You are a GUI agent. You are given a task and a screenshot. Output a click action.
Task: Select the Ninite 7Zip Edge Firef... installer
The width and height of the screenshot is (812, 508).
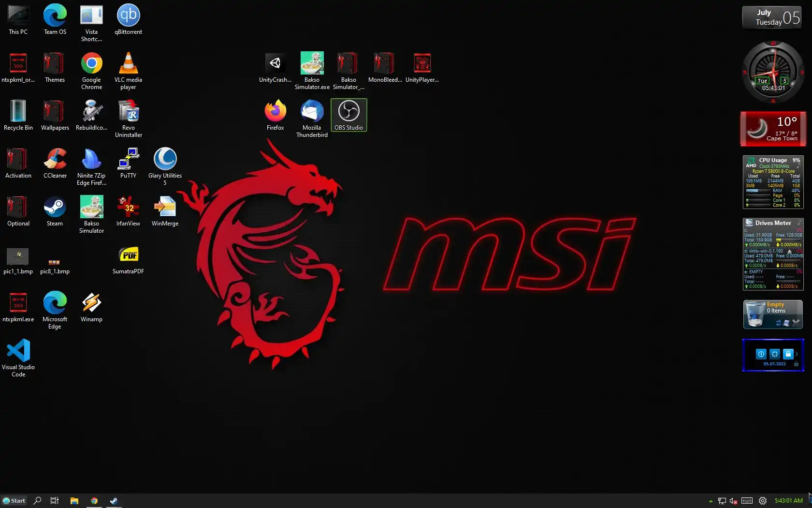91,167
